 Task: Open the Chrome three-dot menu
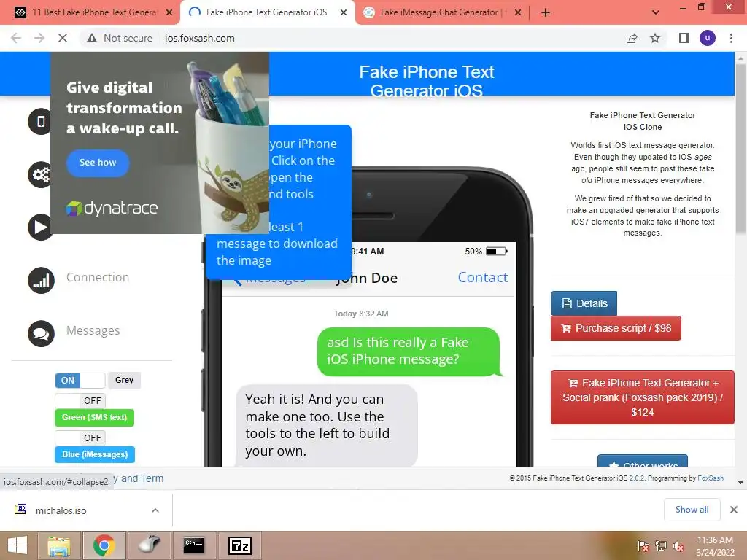[x=731, y=38]
